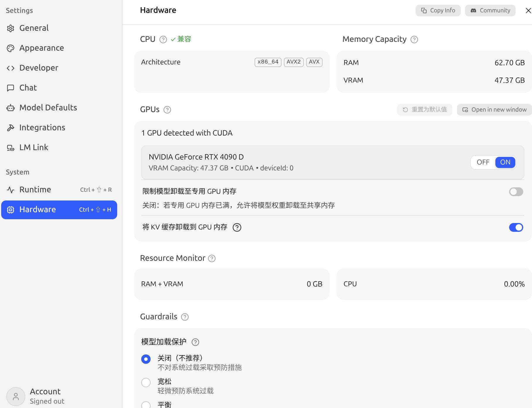Viewport: 532px width, 408px height.
Task: Open Model Defaults settings
Action: [59, 108]
